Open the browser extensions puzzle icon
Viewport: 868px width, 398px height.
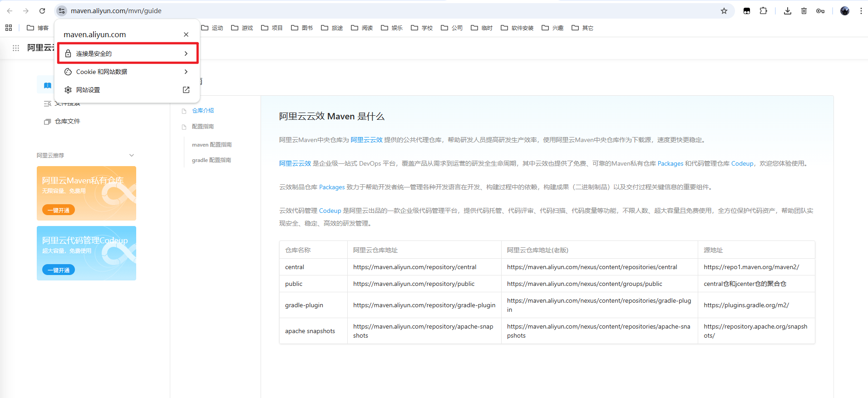(x=764, y=11)
